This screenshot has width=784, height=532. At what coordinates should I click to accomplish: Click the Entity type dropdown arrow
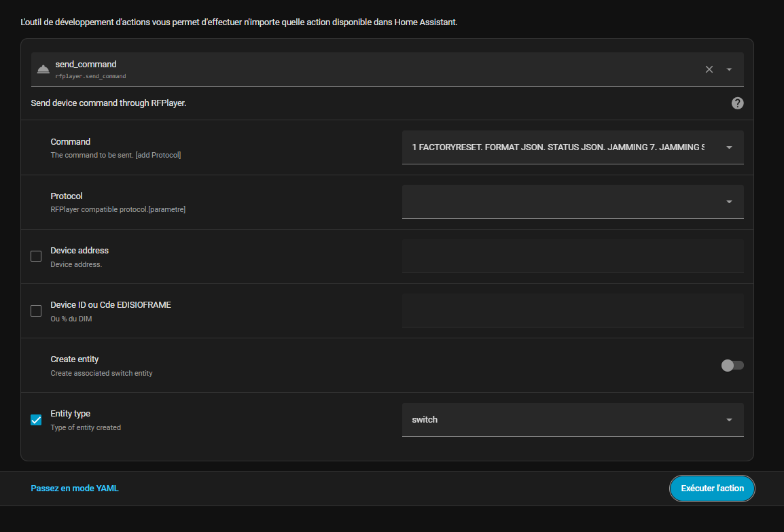click(729, 420)
